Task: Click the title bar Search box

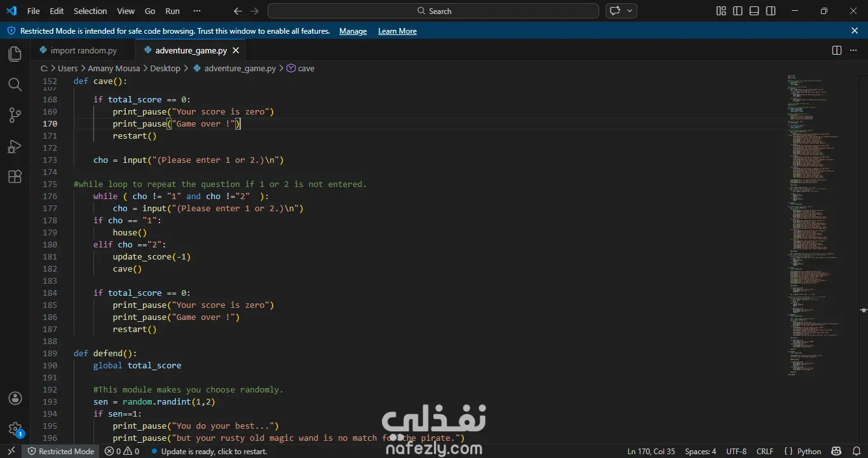Action: pyautogui.click(x=433, y=11)
